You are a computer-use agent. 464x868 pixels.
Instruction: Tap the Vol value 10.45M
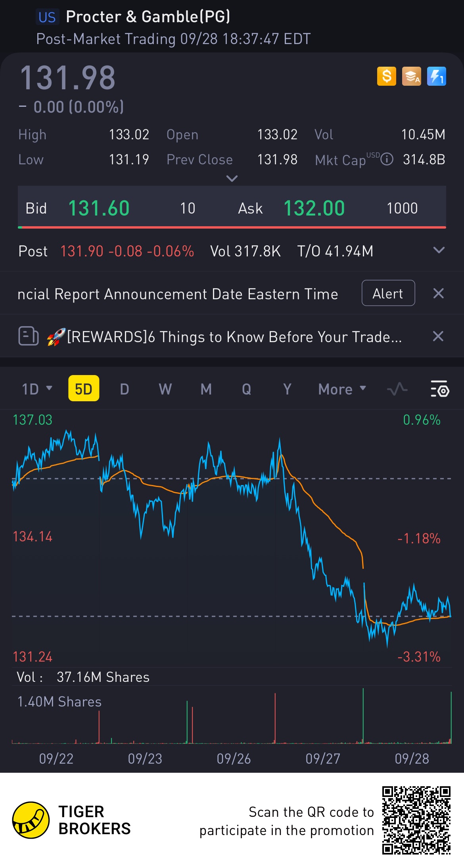point(423,135)
